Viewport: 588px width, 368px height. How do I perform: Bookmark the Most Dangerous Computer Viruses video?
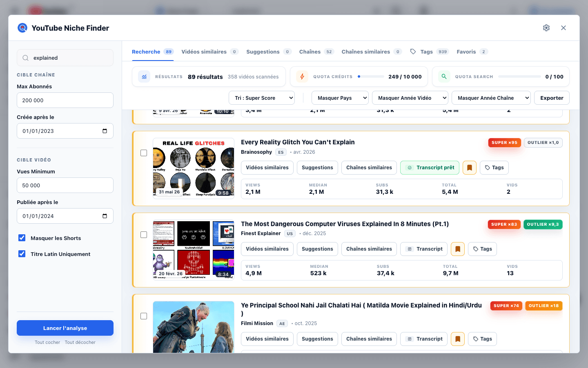click(458, 249)
